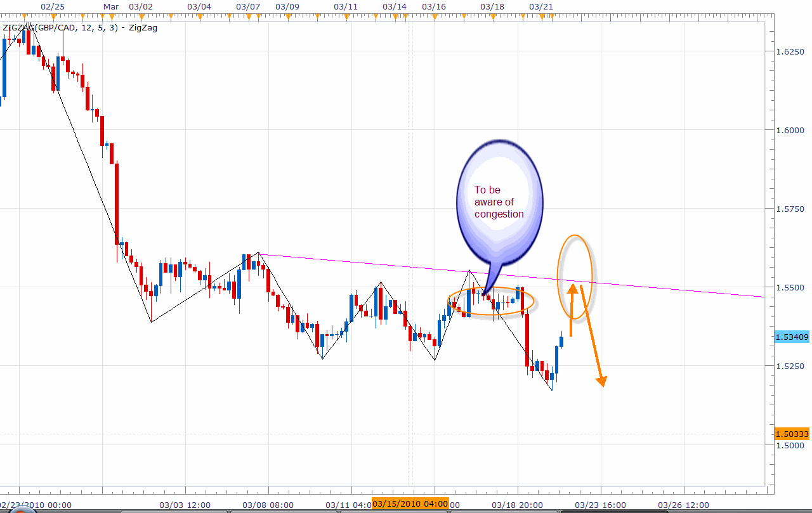Click the 03/26 12:00 bottom time label
The image size is (812, 513).
(x=684, y=505)
